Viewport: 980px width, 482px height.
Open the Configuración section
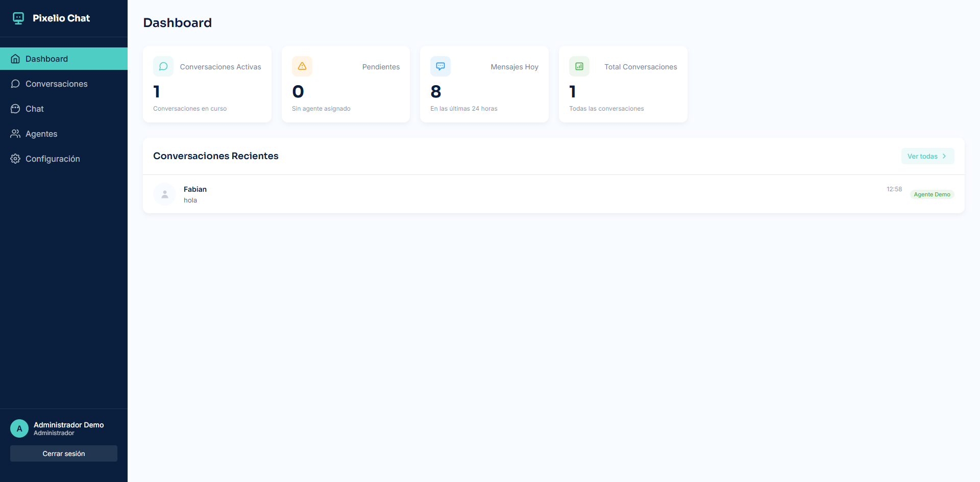[64, 159]
